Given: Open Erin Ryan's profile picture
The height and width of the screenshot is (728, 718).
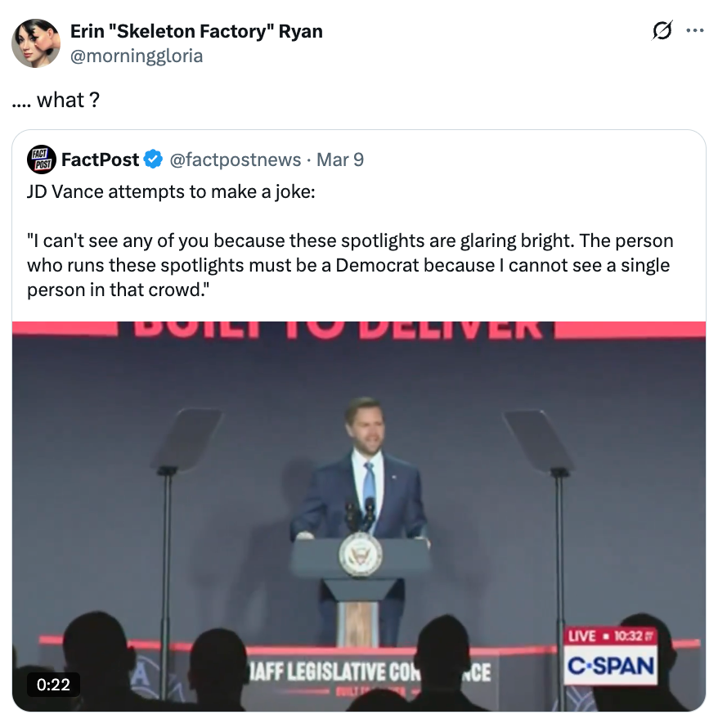Looking at the screenshot, I should (35, 43).
